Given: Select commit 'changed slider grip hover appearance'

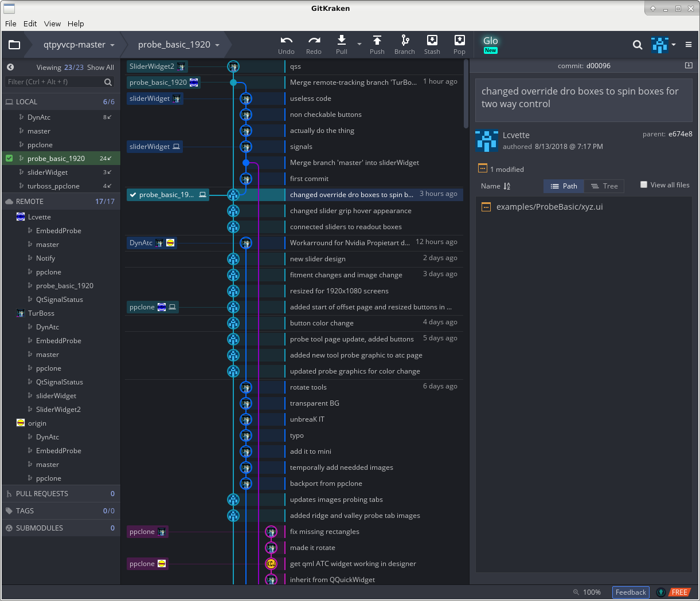Looking at the screenshot, I should (x=351, y=211).
